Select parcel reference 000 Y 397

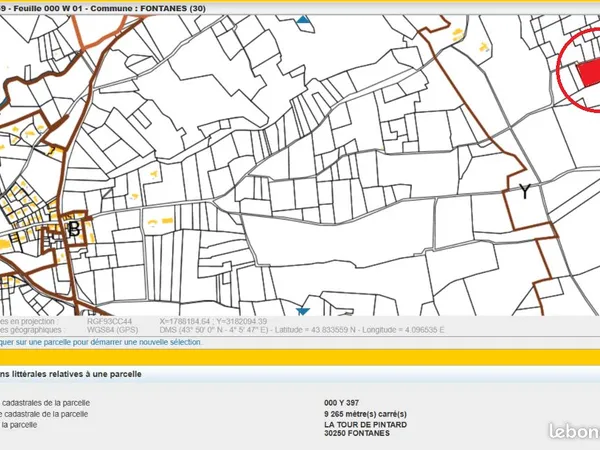(x=341, y=403)
